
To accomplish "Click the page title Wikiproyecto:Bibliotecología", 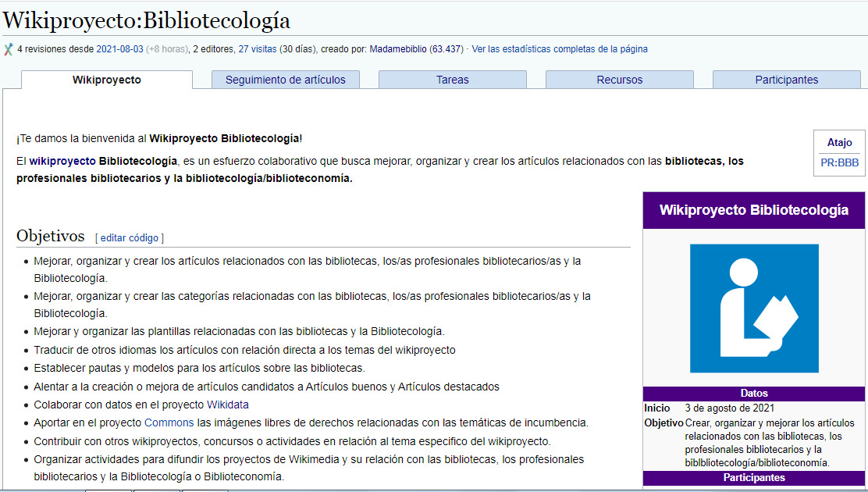I will pyautogui.click(x=147, y=20).
